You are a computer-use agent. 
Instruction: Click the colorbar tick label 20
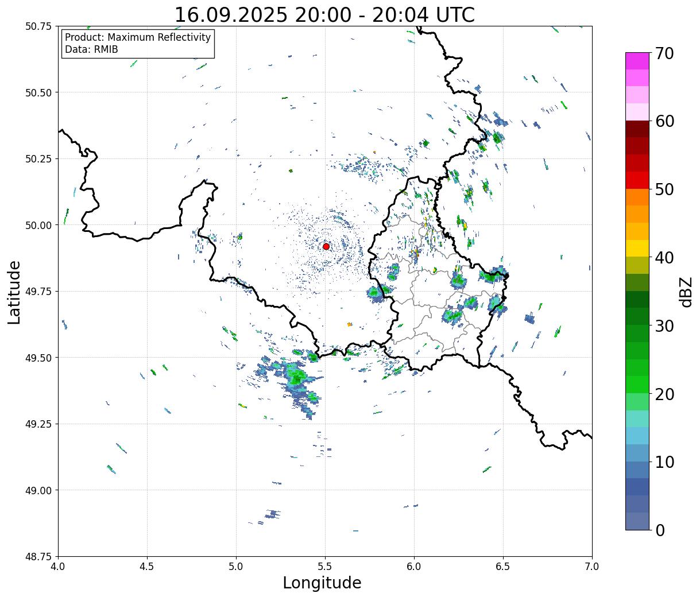click(x=664, y=394)
